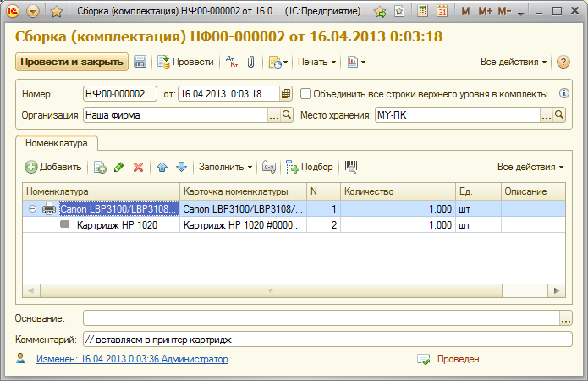This screenshot has height=381, width=588.
Task: Sort by Номенклатура column header
Action: point(102,191)
